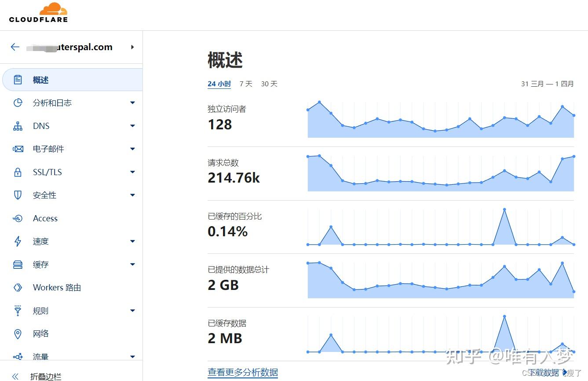Expand the 规则 dropdown arrow
The width and height of the screenshot is (588, 381).
[132, 311]
